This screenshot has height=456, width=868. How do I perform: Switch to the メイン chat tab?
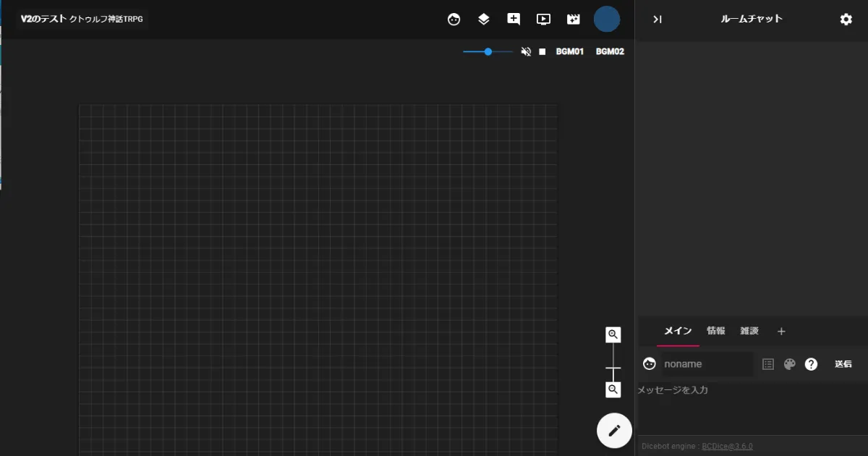(678, 332)
